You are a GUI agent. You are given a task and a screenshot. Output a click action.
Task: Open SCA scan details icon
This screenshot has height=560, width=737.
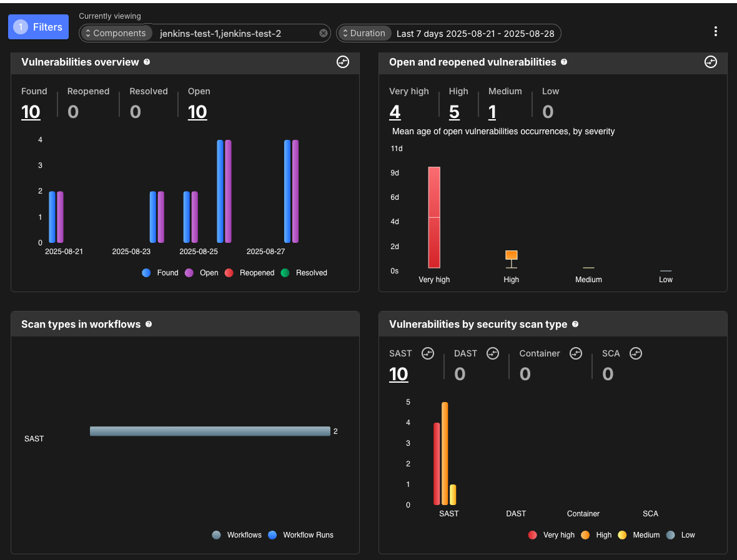click(635, 353)
